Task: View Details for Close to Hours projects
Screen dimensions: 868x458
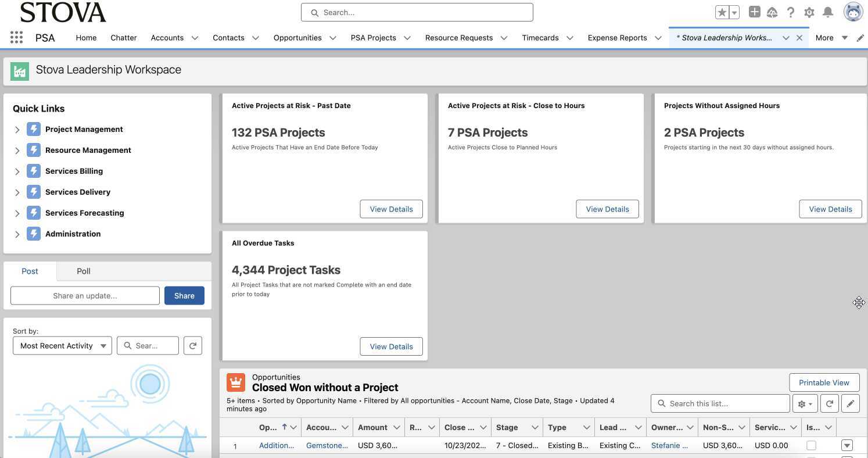Action: (607, 209)
